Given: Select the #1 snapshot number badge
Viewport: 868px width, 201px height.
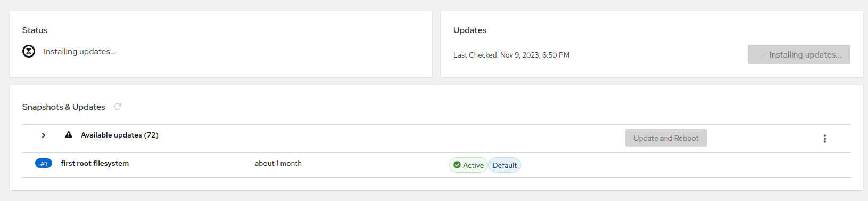Looking at the screenshot, I should (44, 164).
